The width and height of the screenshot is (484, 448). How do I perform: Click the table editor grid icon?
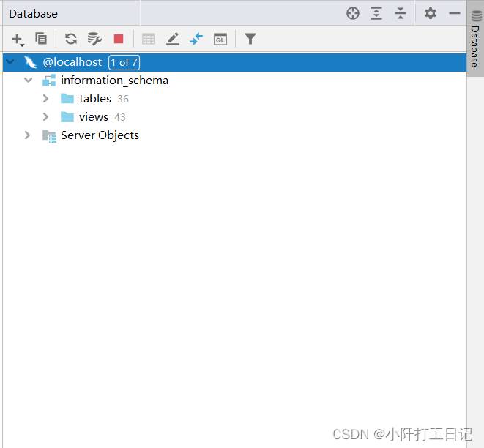pos(149,40)
